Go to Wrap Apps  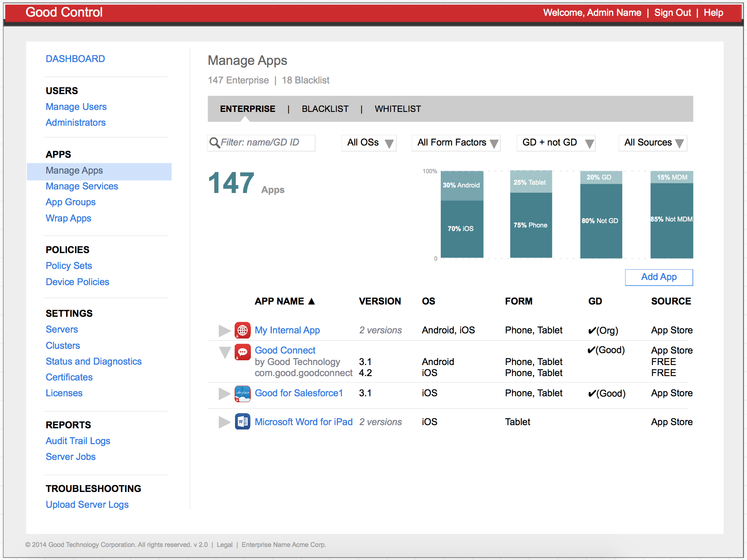[x=68, y=218]
